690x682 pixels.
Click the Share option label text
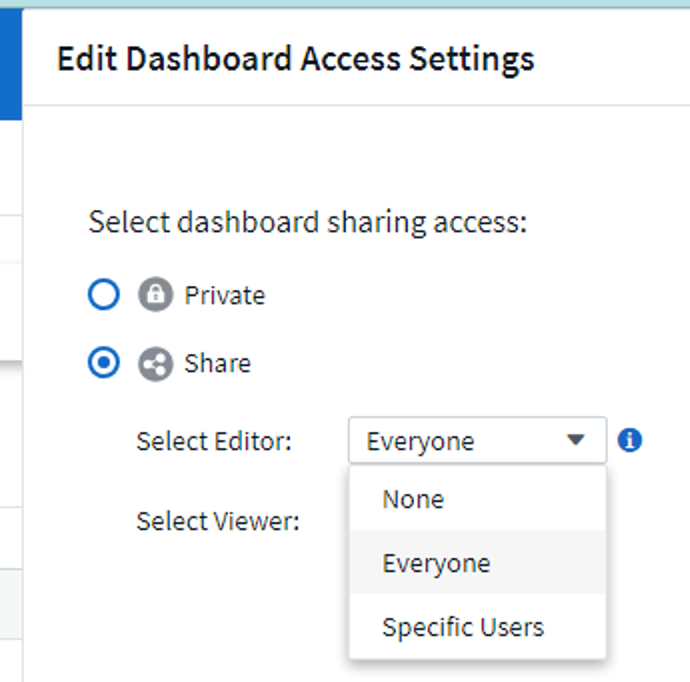tap(217, 364)
